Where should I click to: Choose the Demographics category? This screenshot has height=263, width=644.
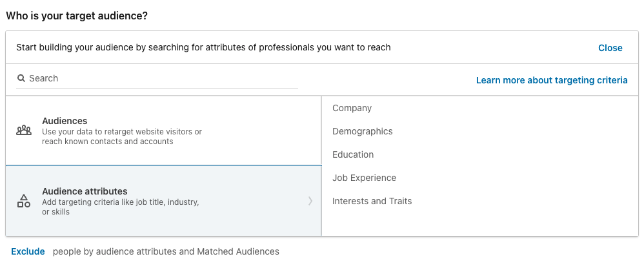coord(363,131)
